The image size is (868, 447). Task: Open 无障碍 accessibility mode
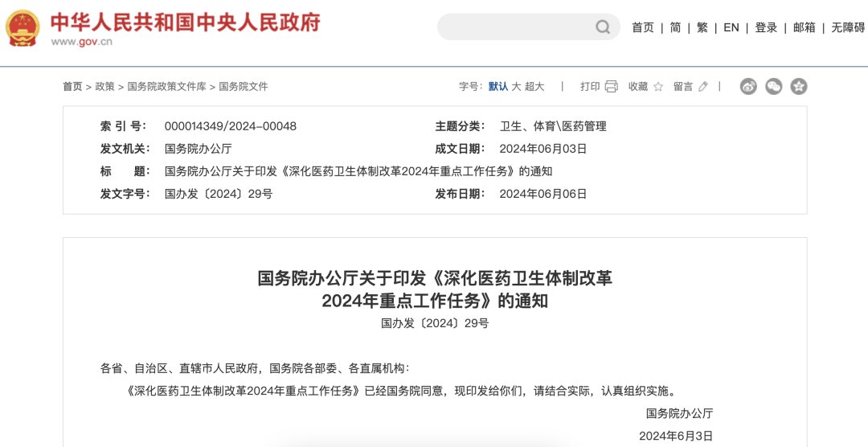pos(848,27)
